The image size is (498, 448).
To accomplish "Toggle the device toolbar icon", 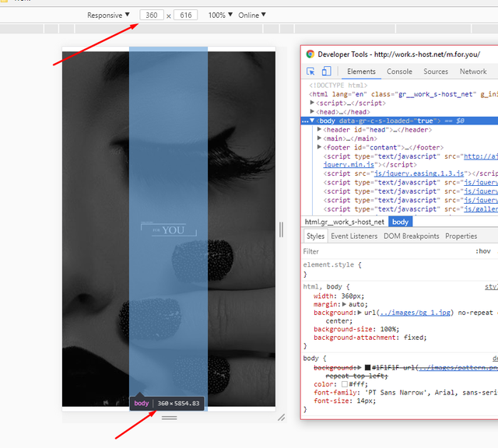I will click(x=326, y=71).
